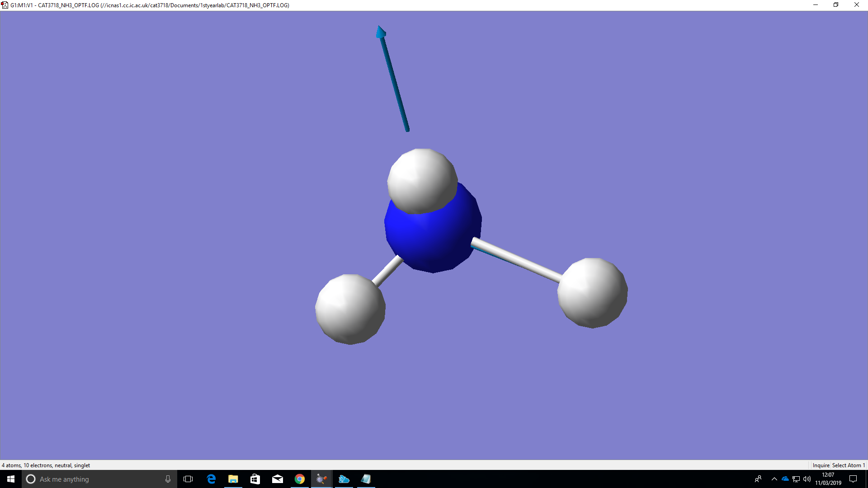
Task: Click the Task View button
Action: click(188, 479)
